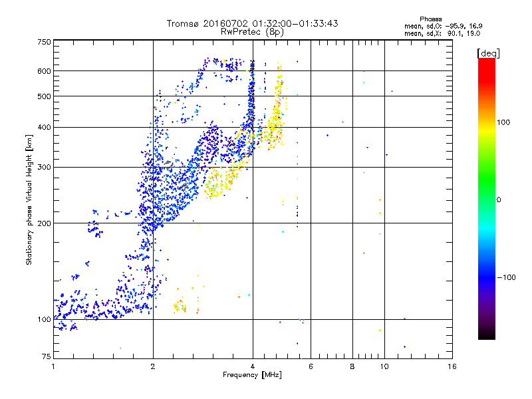The width and height of the screenshot is (532, 399).
Task: Click the colorbar label '0'
Action: (499, 200)
